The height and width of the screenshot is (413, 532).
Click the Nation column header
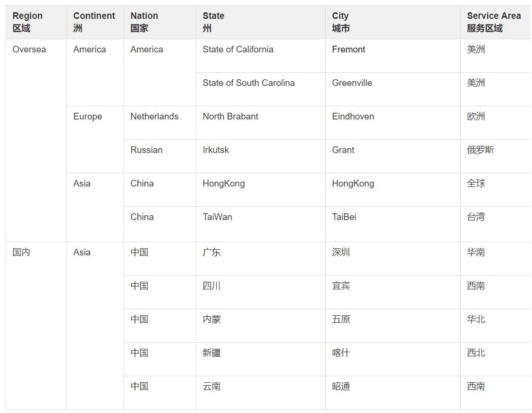[160, 22]
